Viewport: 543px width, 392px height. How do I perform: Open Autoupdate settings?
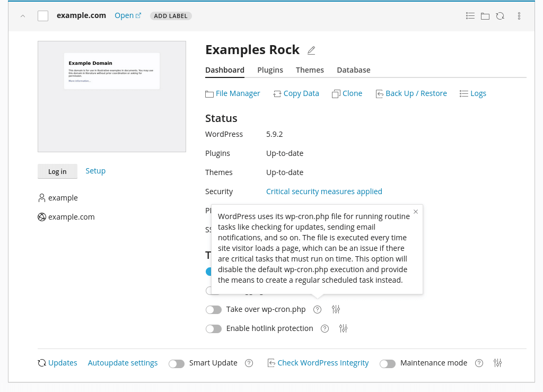click(122, 363)
